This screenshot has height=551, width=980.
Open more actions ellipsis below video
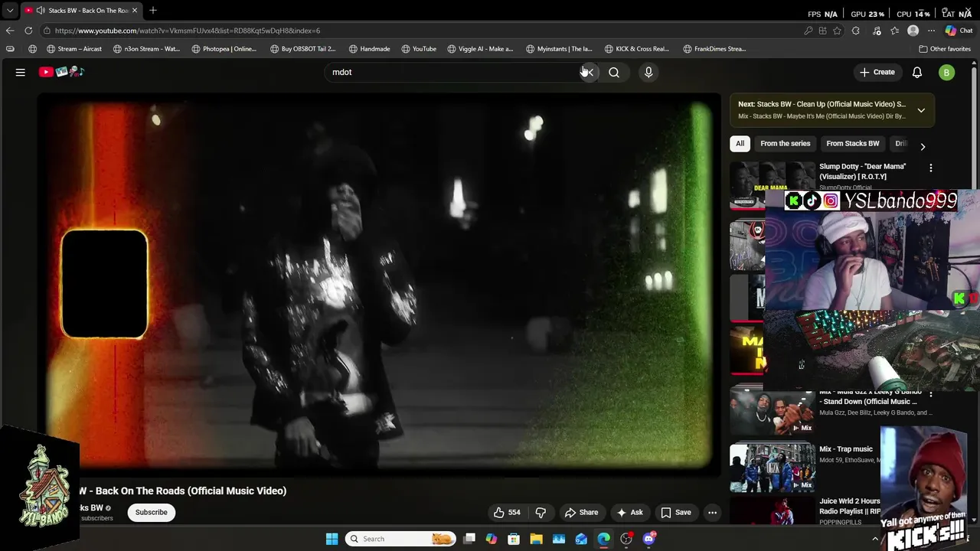(712, 513)
